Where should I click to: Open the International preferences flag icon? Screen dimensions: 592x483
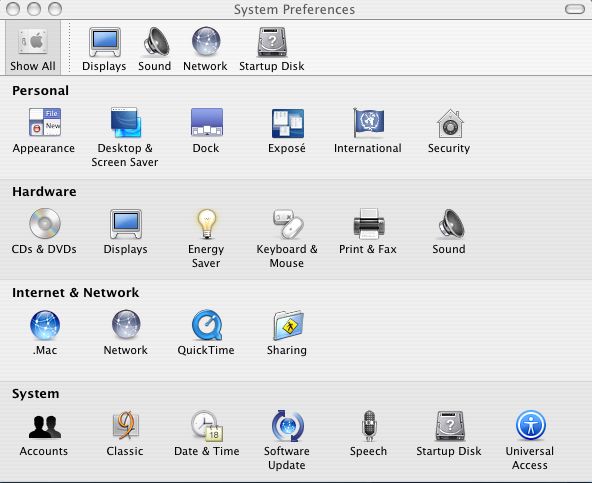(368, 122)
